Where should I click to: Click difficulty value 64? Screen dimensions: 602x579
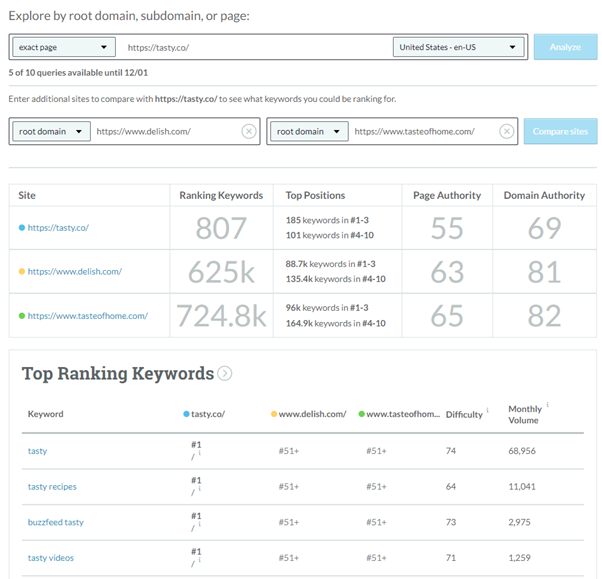tap(451, 486)
